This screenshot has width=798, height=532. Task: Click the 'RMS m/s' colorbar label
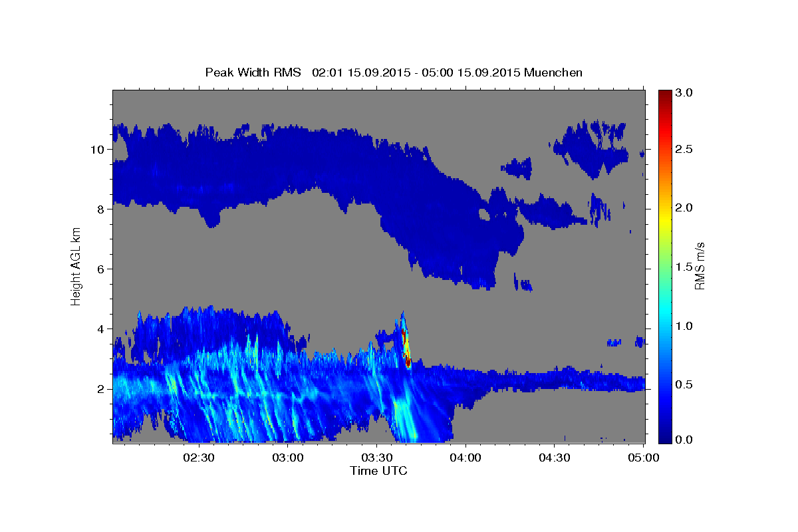click(700, 265)
